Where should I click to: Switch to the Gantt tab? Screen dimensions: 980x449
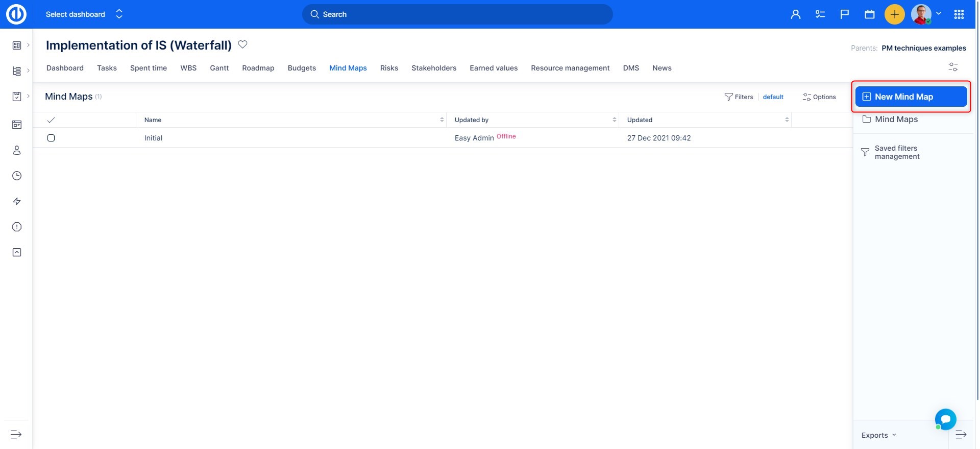tap(219, 68)
